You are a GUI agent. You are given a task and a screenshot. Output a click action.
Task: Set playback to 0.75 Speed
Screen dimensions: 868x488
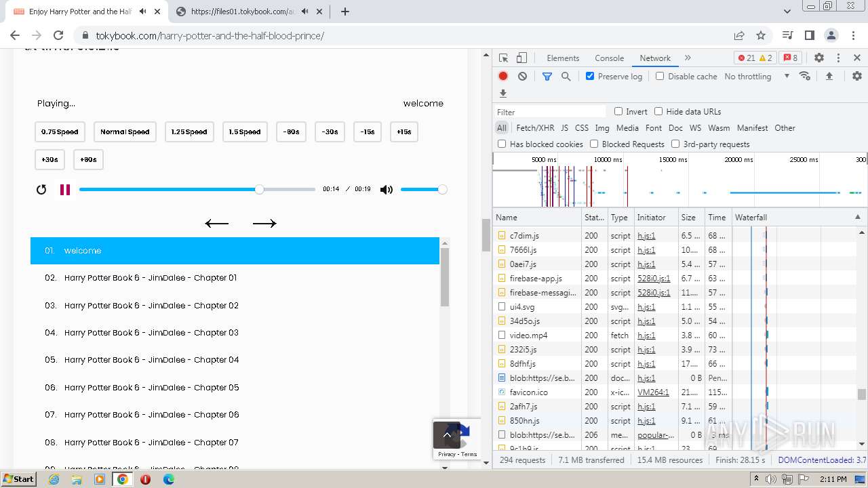pos(60,132)
